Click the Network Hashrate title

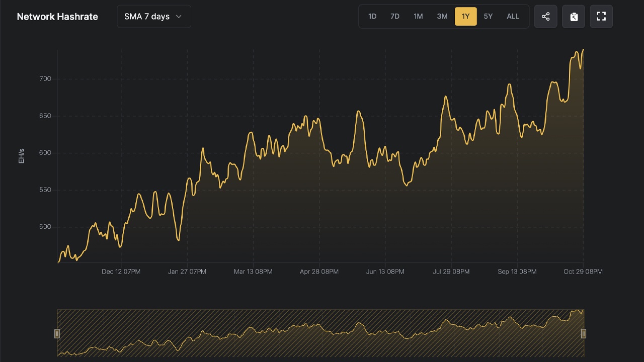[x=57, y=16]
